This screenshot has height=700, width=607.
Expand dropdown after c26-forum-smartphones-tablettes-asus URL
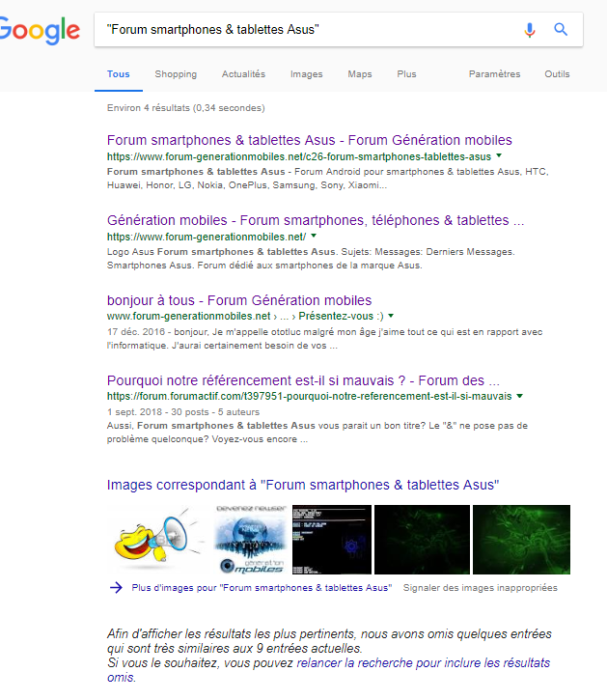[499, 155]
